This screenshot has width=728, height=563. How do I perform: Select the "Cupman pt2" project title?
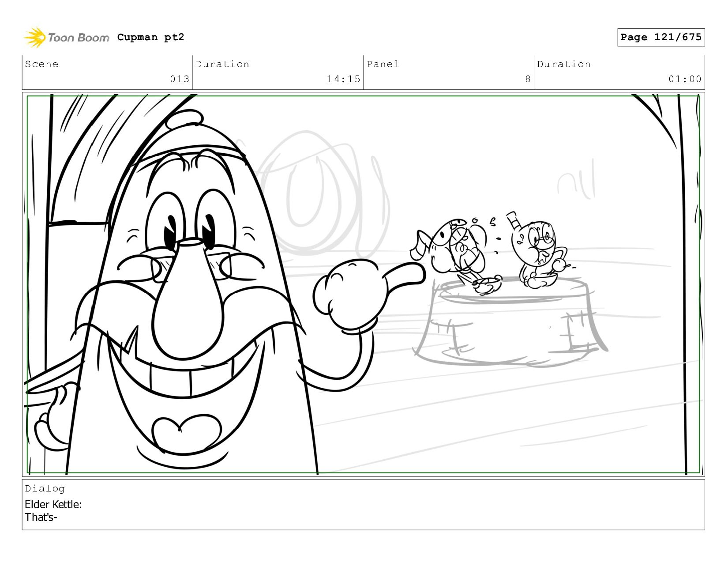click(150, 38)
